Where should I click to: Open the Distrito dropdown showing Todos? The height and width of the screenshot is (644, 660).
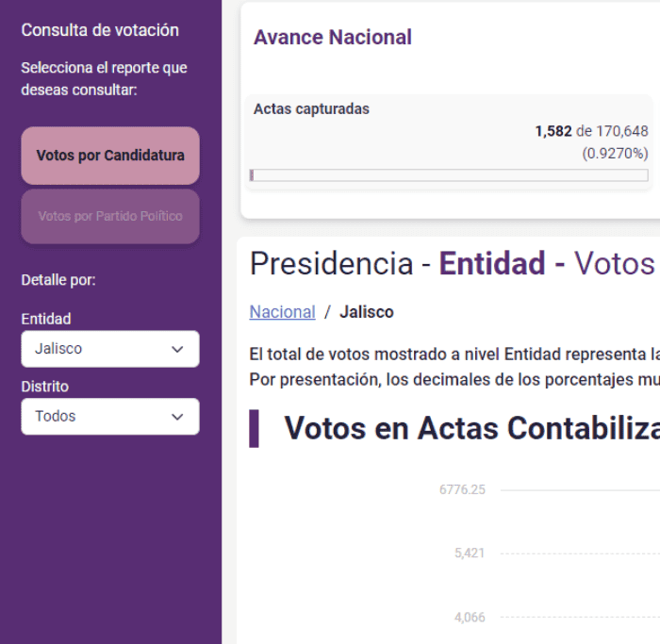tap(110, 417)
